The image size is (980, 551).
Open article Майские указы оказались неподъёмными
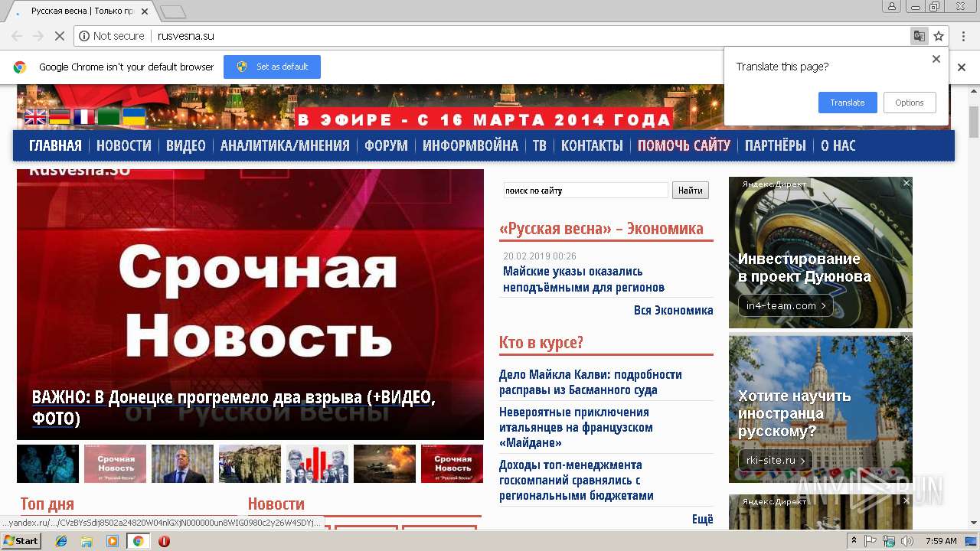tap(583, 279)
